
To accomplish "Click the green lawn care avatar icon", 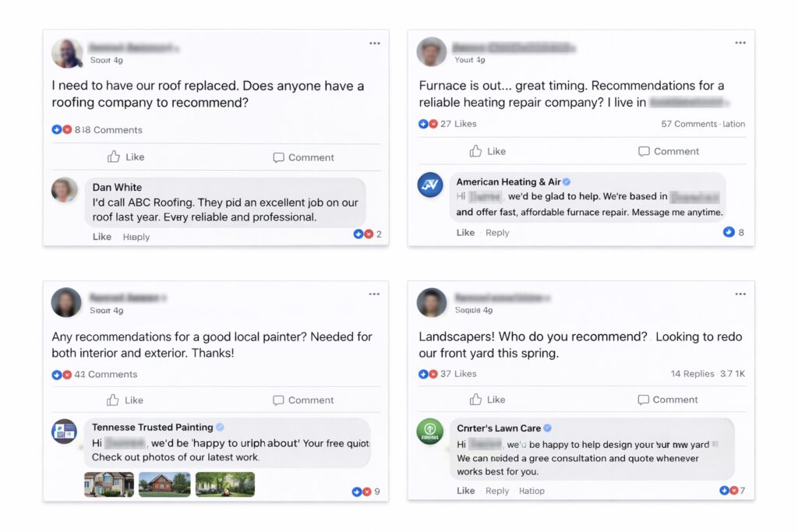I will [x=430, y=431].
